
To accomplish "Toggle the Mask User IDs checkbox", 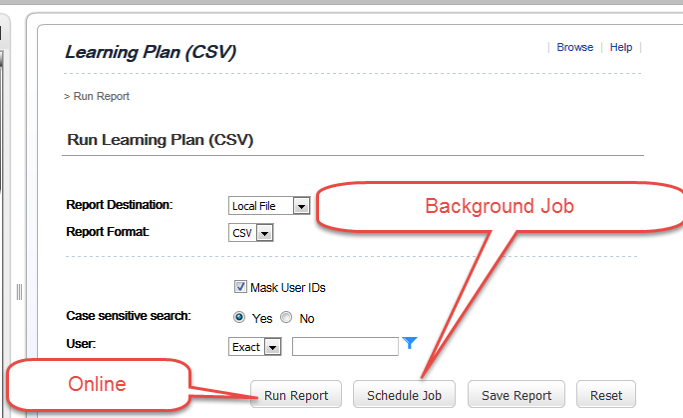I will point(240,287).
